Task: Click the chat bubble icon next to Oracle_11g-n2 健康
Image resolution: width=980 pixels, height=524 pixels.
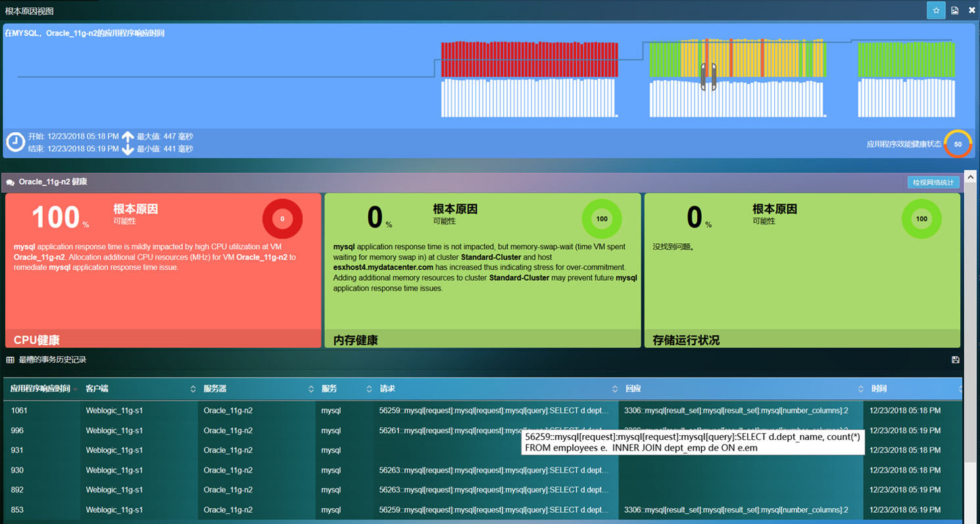Action: (11, 182)
